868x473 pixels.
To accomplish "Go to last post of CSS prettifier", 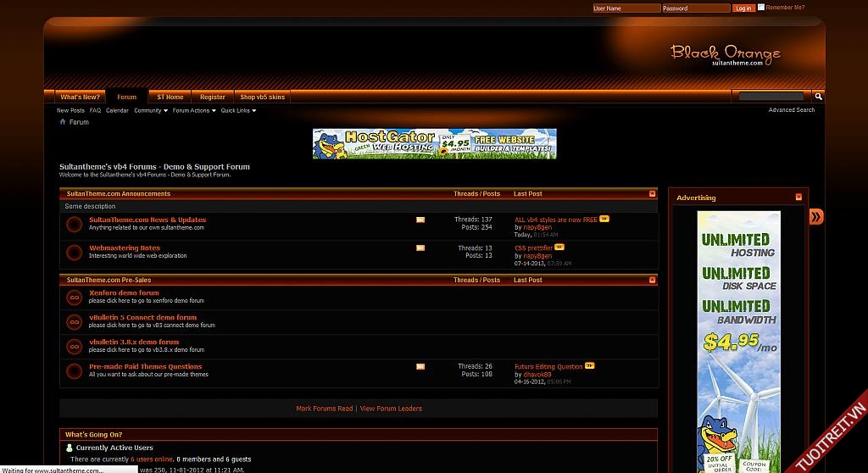I will 559,248.
